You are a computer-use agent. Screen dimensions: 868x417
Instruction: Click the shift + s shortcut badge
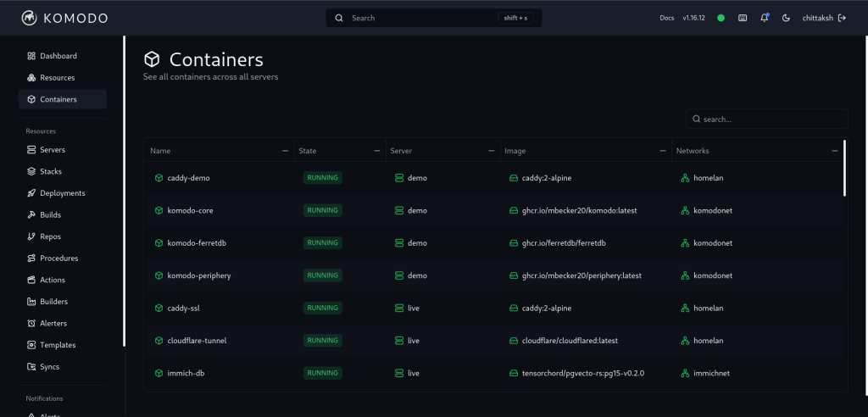coord(516,18)
